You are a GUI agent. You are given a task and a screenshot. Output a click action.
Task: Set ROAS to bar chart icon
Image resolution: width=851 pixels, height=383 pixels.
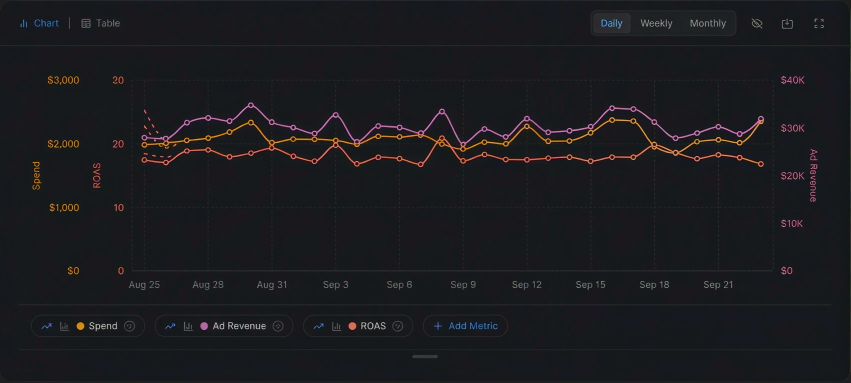pyautogui.click(x=336, y=326)
